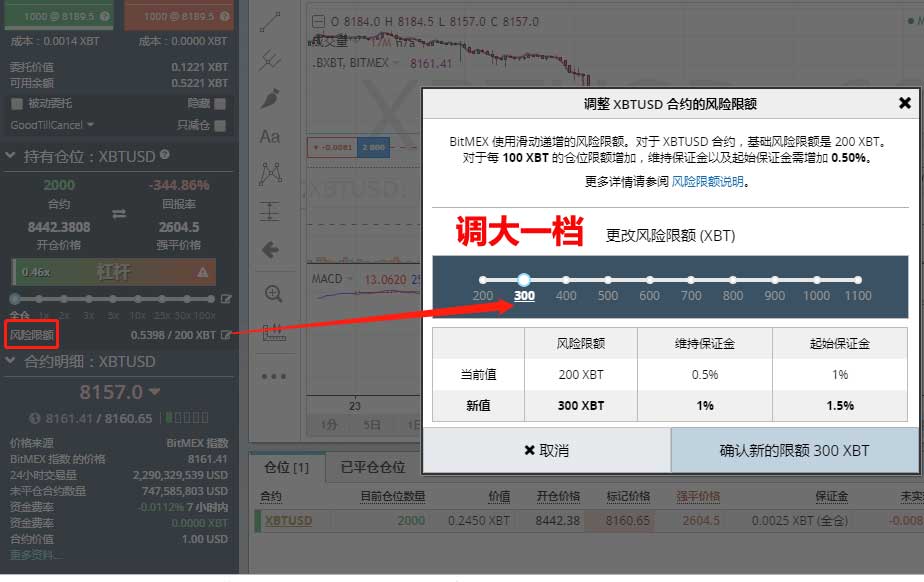Set risk limit slider to 1100
Viewport: 924px width, 582px height.
click(x=858, y=280)
